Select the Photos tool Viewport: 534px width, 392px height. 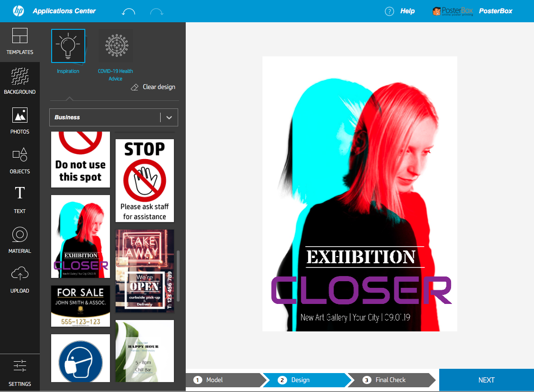click(x=20, y=116)
